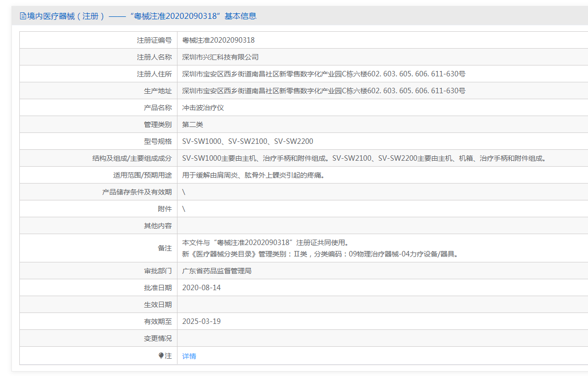Click expiry date 2025-03-19
Image resolution: width=588 pixels, height=376 pixels.
(x=201, y=321)
